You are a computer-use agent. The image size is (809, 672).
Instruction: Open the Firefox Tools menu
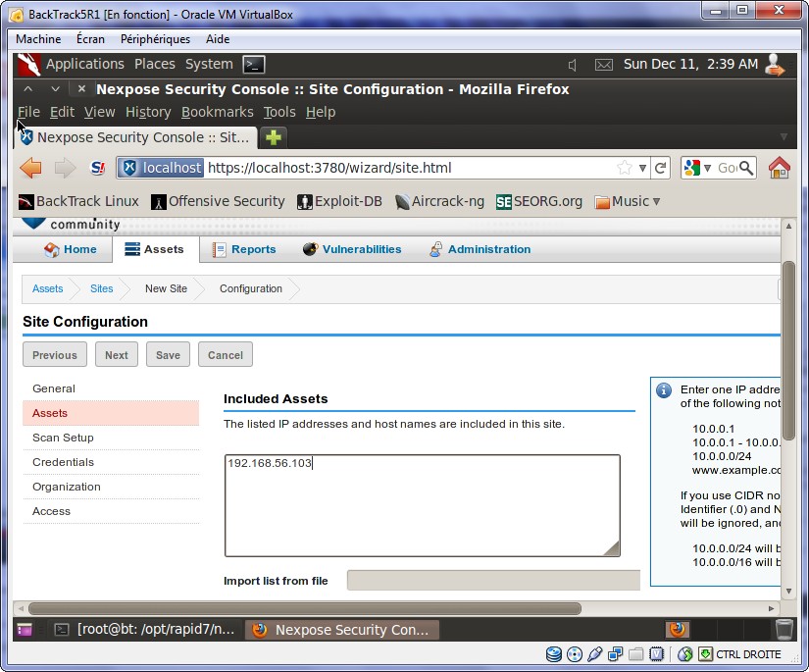point(279,112)
